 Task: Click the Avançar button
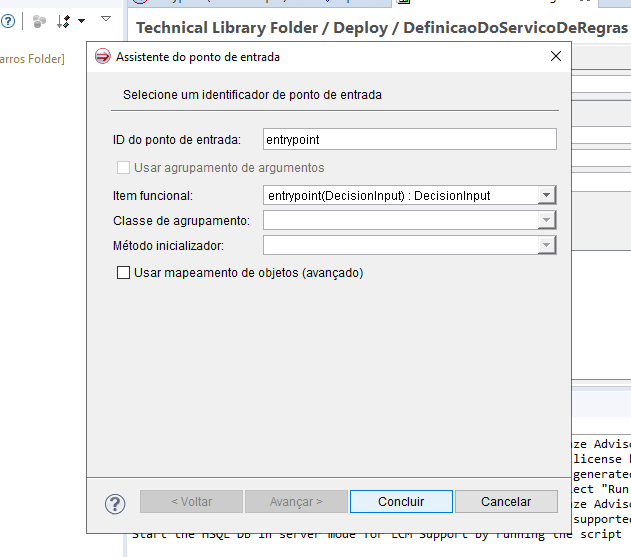tap(296, 501)
